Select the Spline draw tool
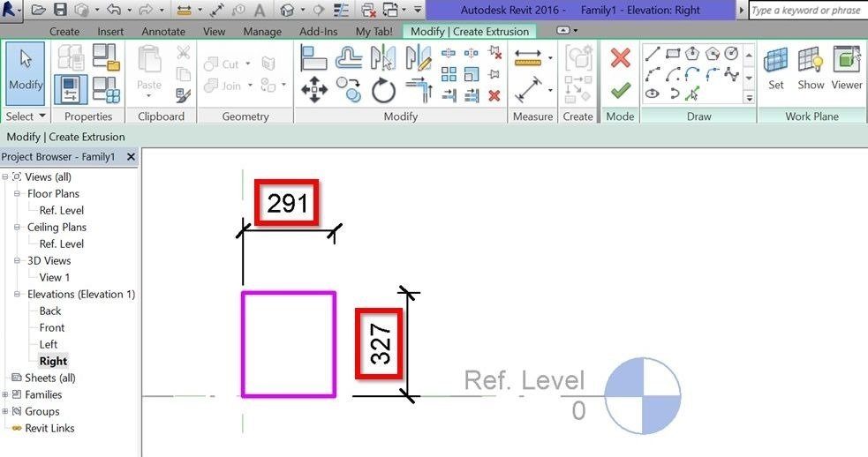Screen dimensions: 868x457 731,73
